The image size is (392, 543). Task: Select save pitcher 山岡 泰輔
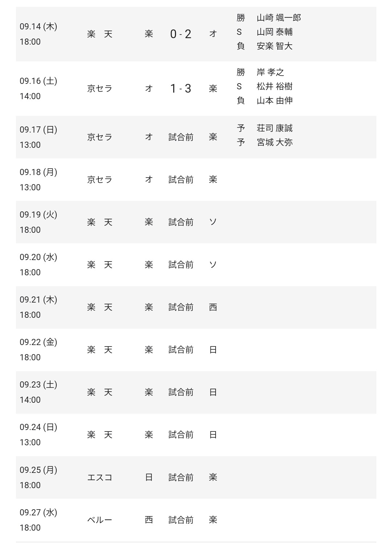click(x=274, y=32)
